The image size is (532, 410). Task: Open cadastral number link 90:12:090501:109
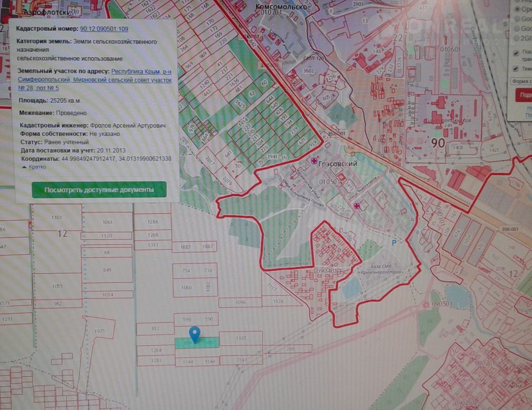(104, 29)
